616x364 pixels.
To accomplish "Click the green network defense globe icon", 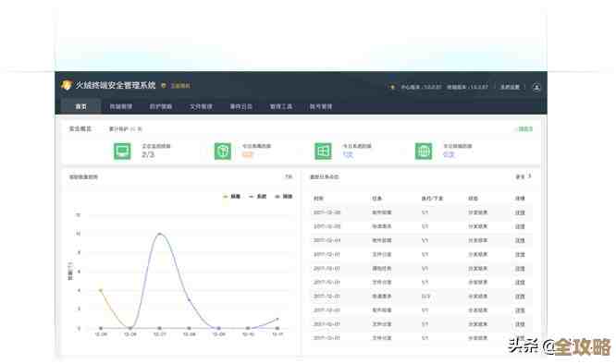I will pos(424,151).
